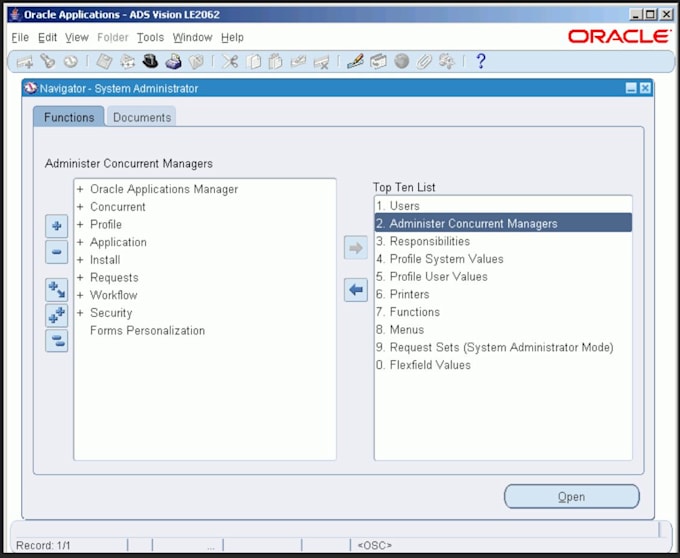Screen dimensions: 680x558
Task: Select Administer Concurrent Managers in Top Ten List
Action: tap(503, 223)
